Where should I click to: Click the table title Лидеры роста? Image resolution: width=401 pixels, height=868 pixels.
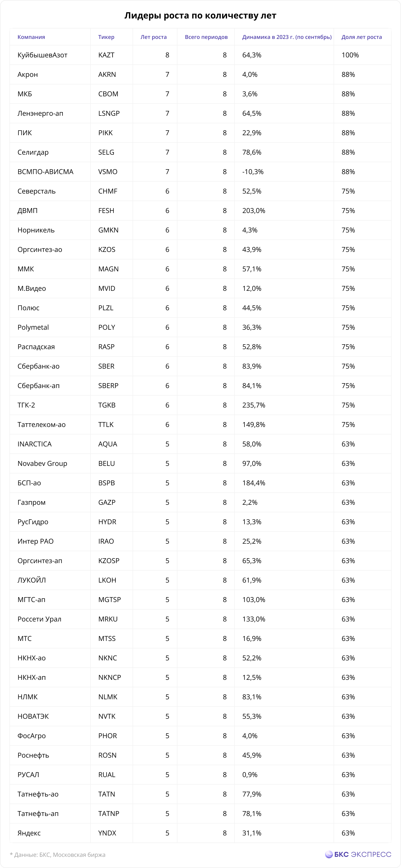point(200,16)
